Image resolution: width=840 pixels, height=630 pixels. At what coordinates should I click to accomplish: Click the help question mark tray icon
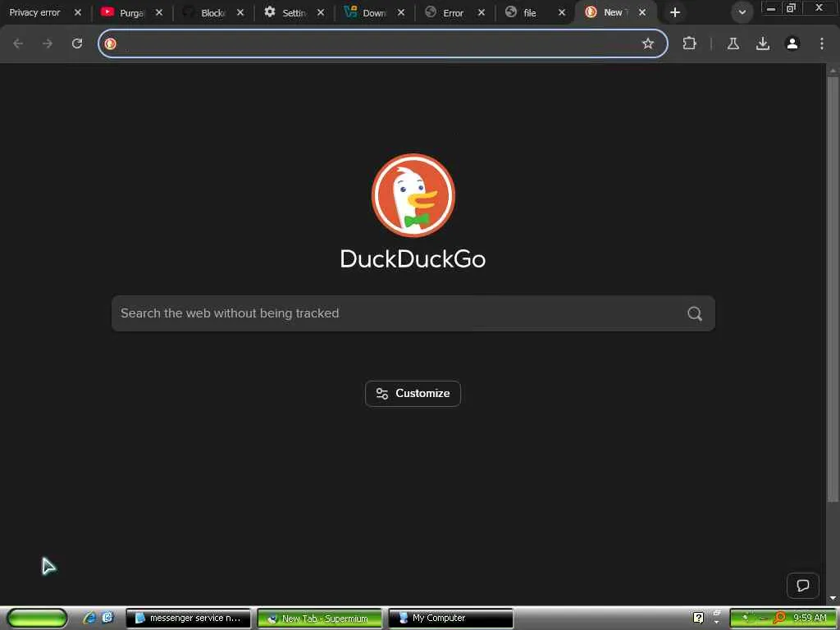(x=698, y=619)
